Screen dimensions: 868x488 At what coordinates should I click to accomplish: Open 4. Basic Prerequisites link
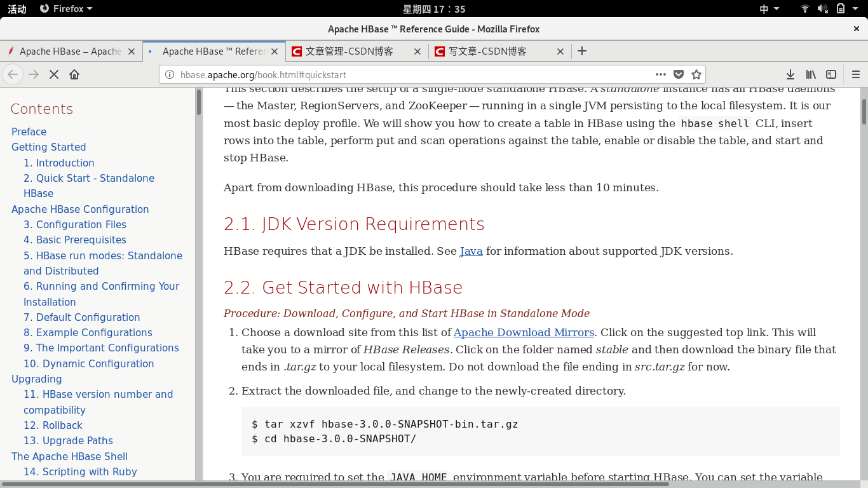click(x=75, y=240)
